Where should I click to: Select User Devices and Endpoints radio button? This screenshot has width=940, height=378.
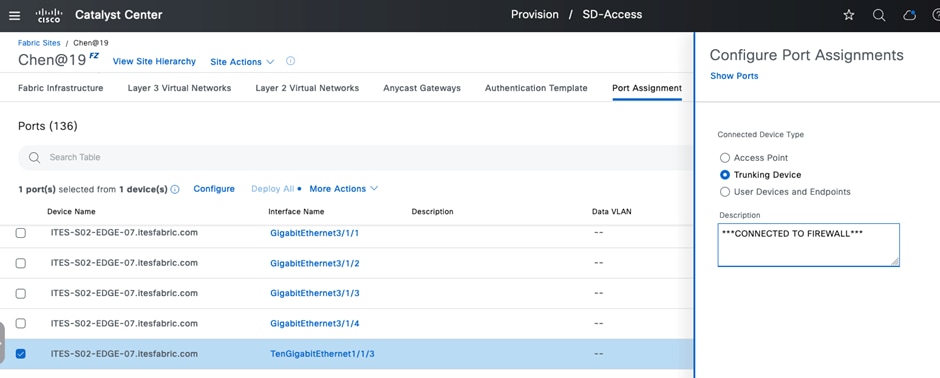[725, 192]
